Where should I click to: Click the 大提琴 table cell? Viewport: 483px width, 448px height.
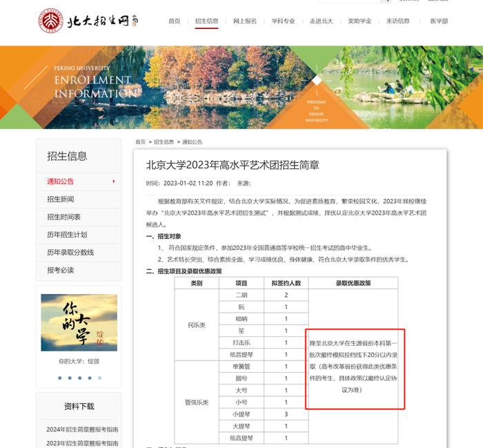pyautogui.click(x=241, y=426)
